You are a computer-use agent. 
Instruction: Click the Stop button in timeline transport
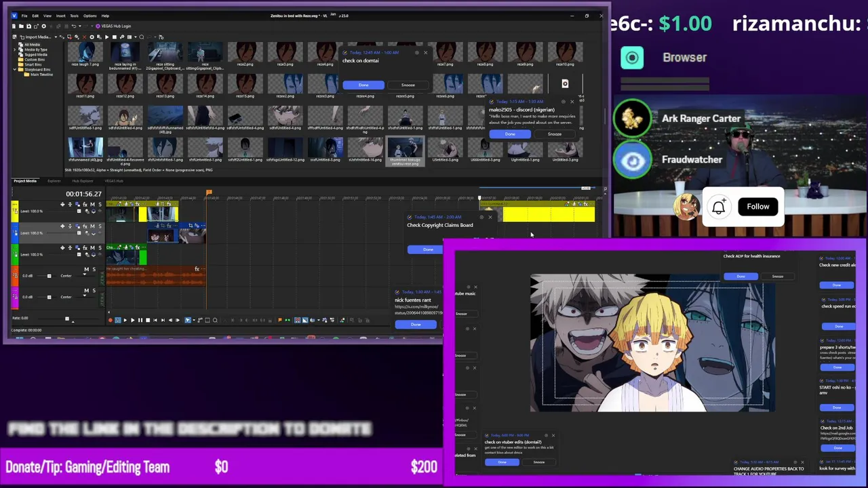pyautogui.click(x=148, y=320)
